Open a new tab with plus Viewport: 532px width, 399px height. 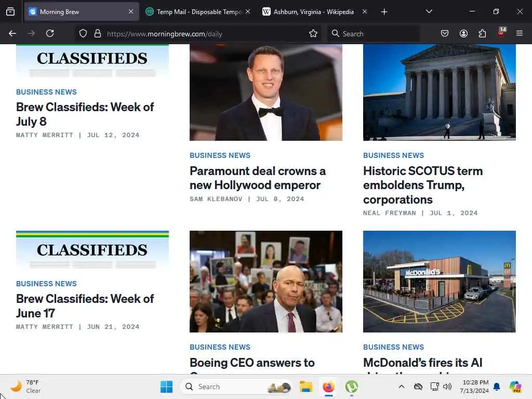(384, 12)
